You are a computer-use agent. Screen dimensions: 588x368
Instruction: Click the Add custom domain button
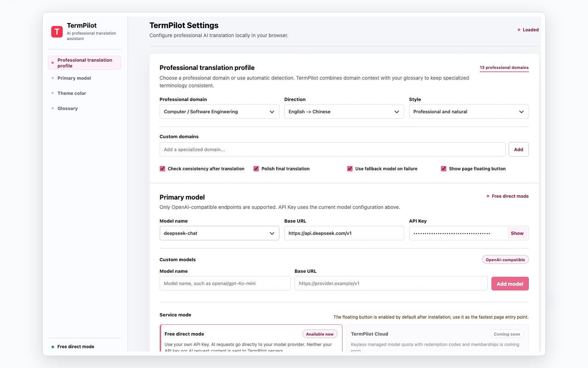click(x=519, y=149)
